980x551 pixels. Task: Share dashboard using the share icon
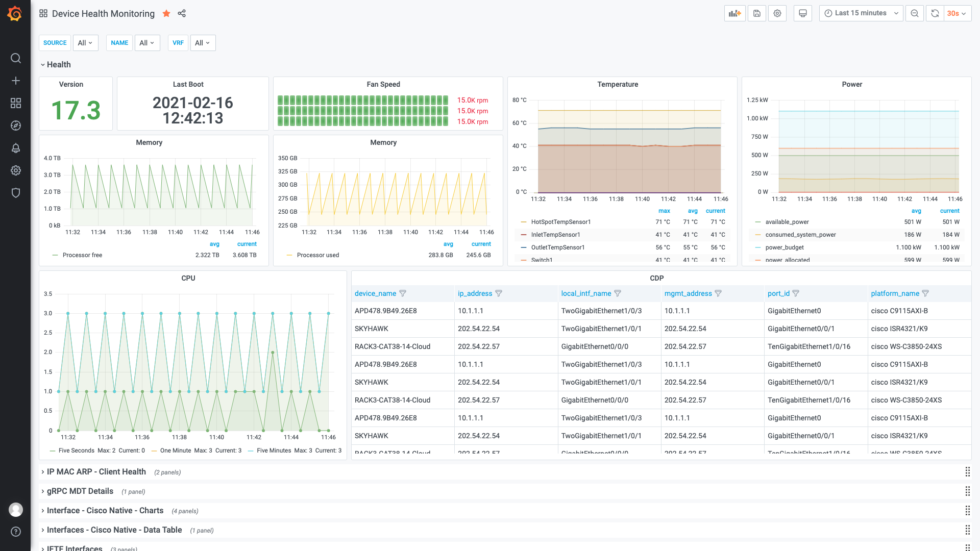coord(182,13)
